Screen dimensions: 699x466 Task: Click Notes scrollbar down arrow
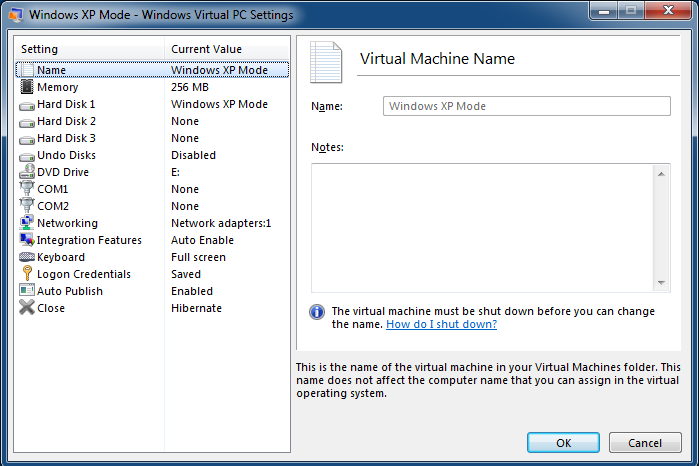click(661, 282)
